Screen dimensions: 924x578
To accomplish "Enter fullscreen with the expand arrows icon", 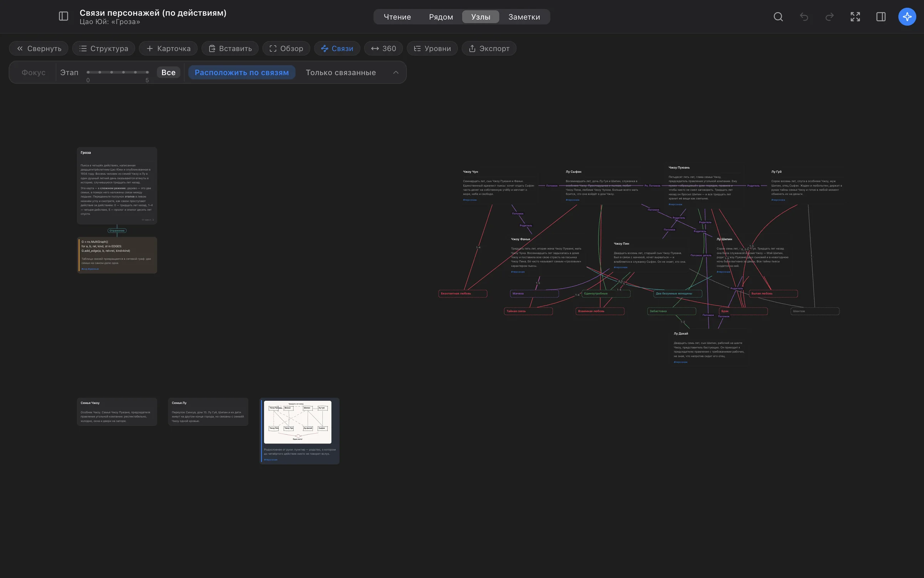I will pos(855,17).
